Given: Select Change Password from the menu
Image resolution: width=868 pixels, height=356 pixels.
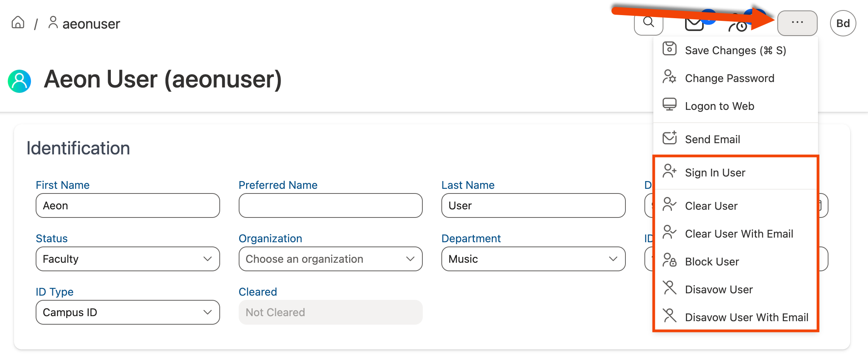Looking at the screenshot, I should (729, 78).
